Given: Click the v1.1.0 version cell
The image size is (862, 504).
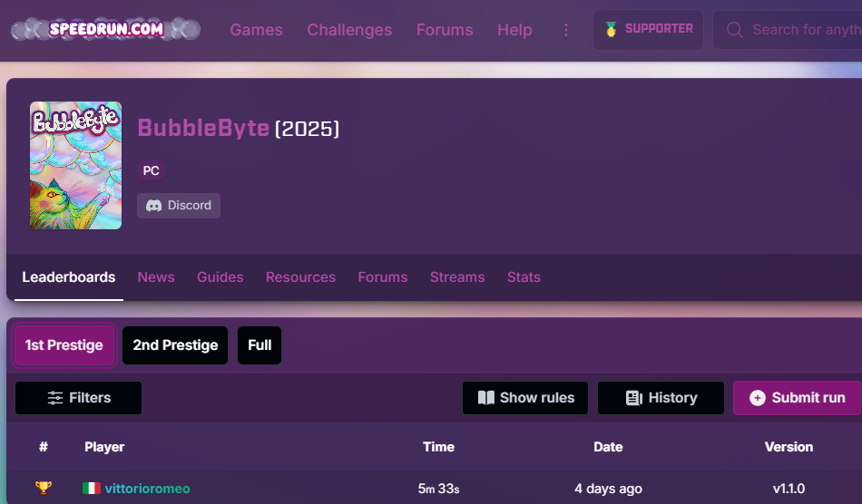Looking at the screenshot, I should [x=789, y=489].
